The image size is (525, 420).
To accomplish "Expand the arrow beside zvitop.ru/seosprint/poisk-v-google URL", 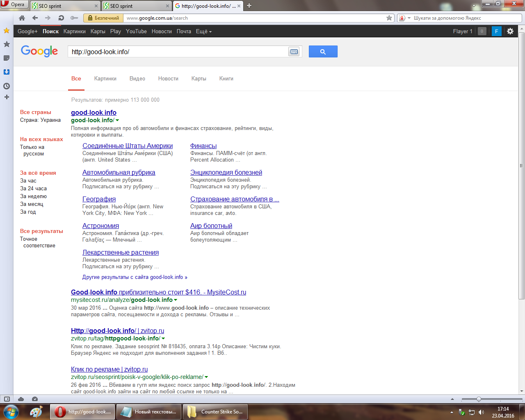I will click(x=206, y=377).
